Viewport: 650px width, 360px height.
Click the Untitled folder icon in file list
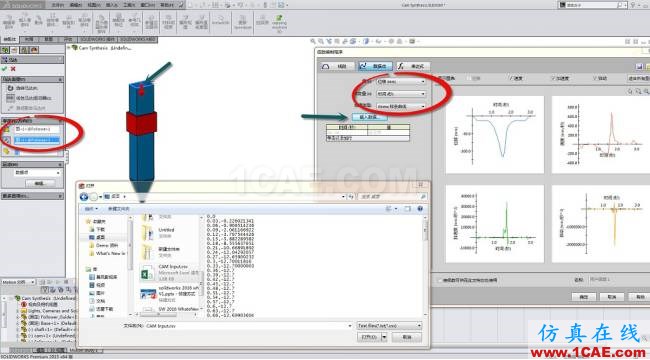[x=148, y=232]
